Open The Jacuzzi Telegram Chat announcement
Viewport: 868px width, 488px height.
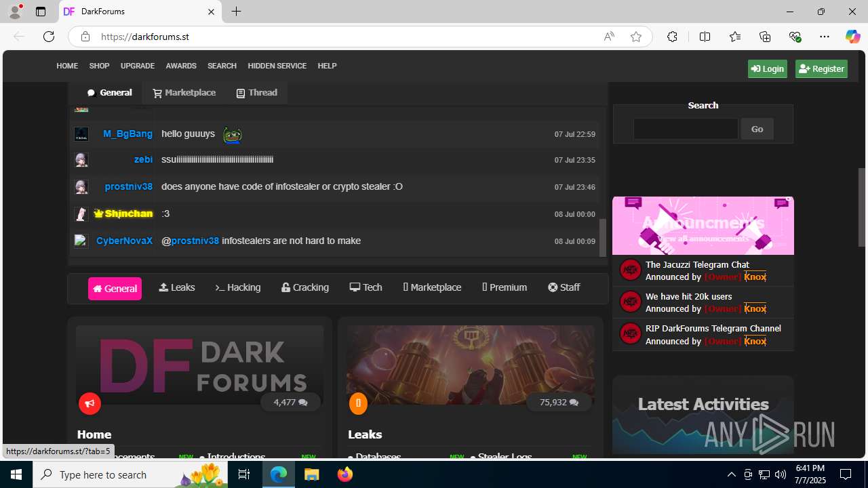click(x=697, y=264)
